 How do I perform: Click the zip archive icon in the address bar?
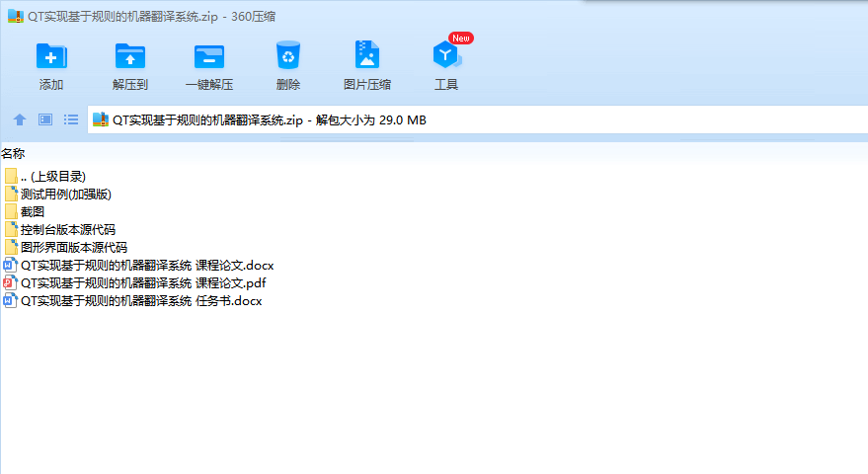point(100,119)
